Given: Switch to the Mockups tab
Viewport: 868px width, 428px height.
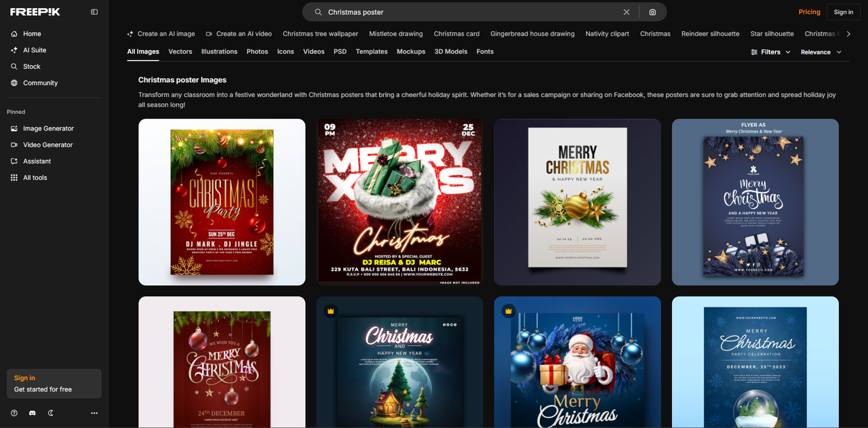Looking at the screenshot, I should pyautogui.click(x=411, y=52).
